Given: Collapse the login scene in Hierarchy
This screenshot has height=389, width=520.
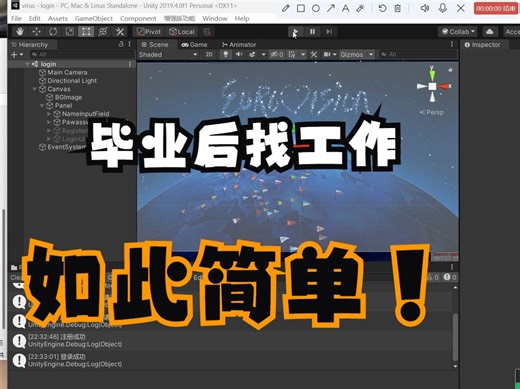Looking at the screenshot, I should pyautogui.click(x=27, y=64).
